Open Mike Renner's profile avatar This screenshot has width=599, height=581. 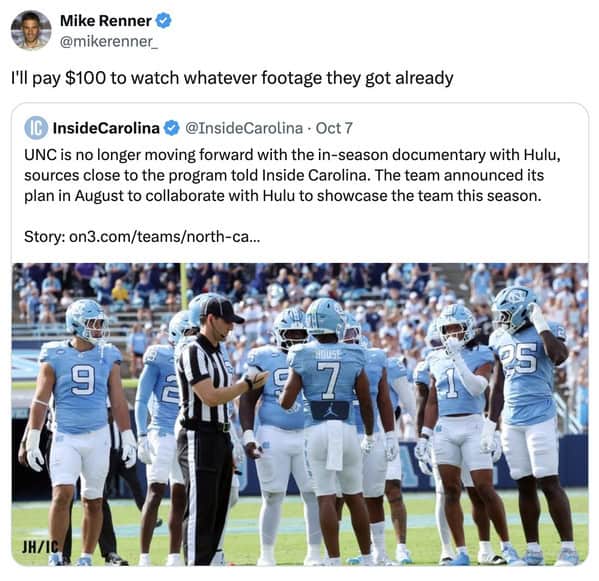point(31,31)
